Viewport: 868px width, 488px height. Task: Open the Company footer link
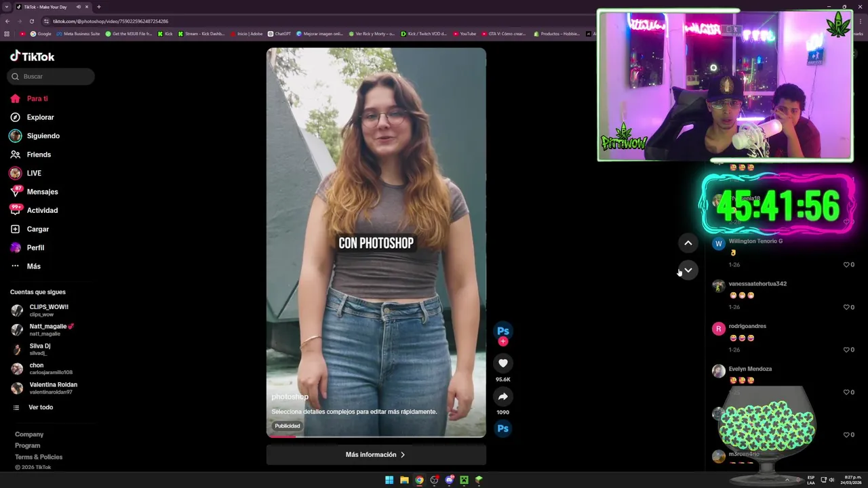pos(29,434)
